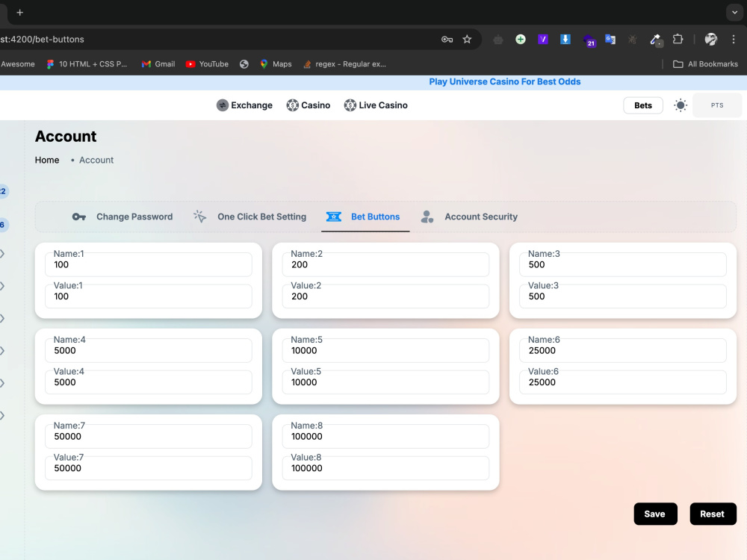Click the Name:6 input field
The height and width of the screenshot is (560, 747).
(x=623, y=350)
